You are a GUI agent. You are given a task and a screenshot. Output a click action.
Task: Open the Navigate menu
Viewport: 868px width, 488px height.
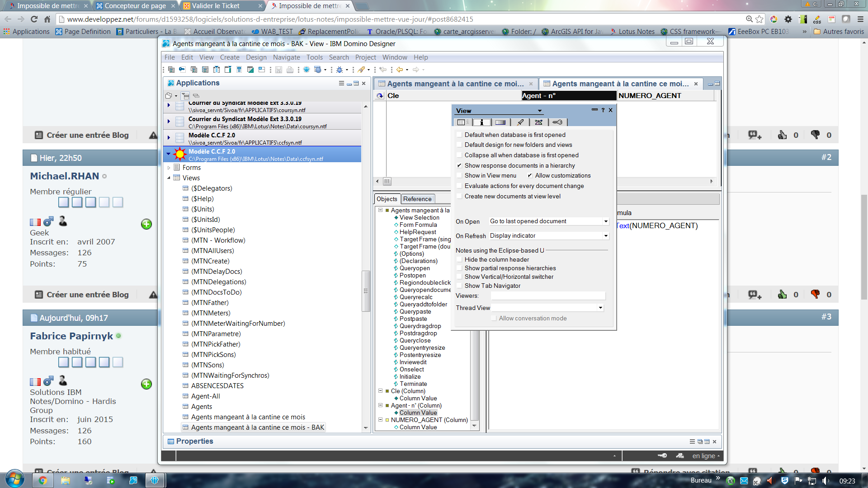coord(286,57)
